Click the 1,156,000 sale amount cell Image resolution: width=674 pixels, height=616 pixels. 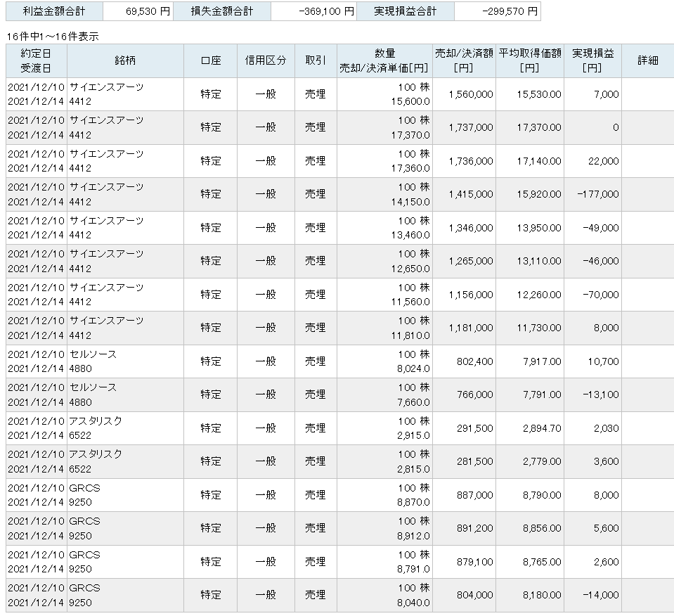tap(464, 295)
